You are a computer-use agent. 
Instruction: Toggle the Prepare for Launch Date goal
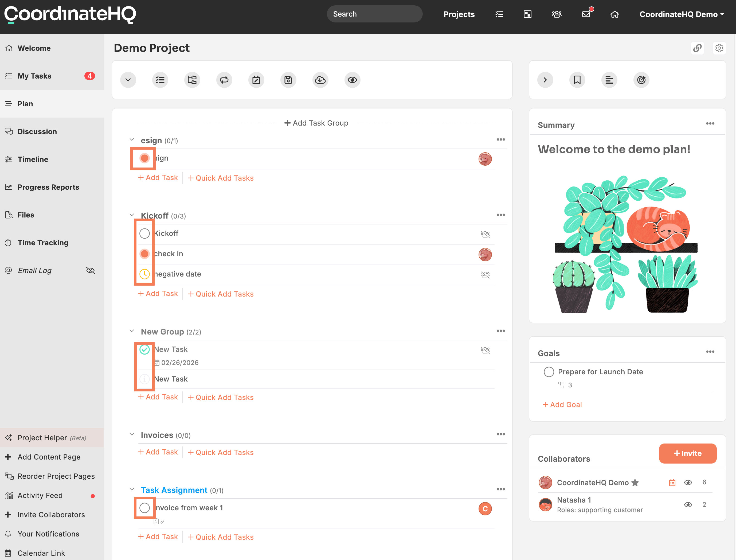tap(549, 372)
